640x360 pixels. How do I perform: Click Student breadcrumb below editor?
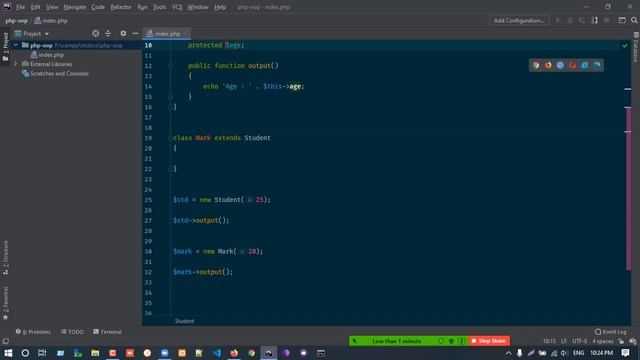pos(184,321)
